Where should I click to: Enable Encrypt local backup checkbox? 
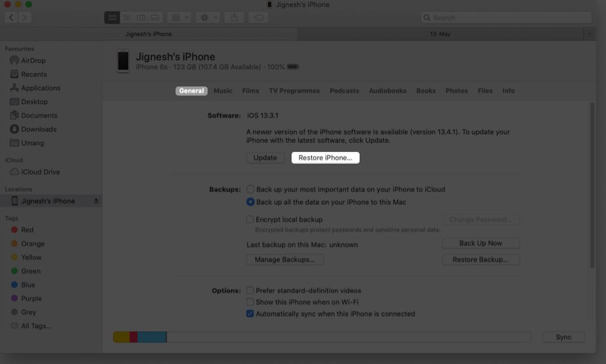[x=250, y=219]
